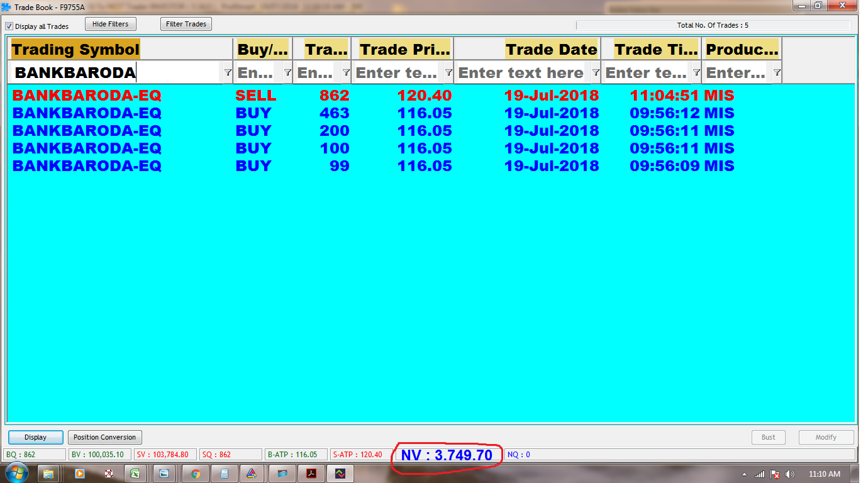Screen dimensions: 868x483
Task: Open Trade Time column filter dropdown
Action: (x=696, y=72)
